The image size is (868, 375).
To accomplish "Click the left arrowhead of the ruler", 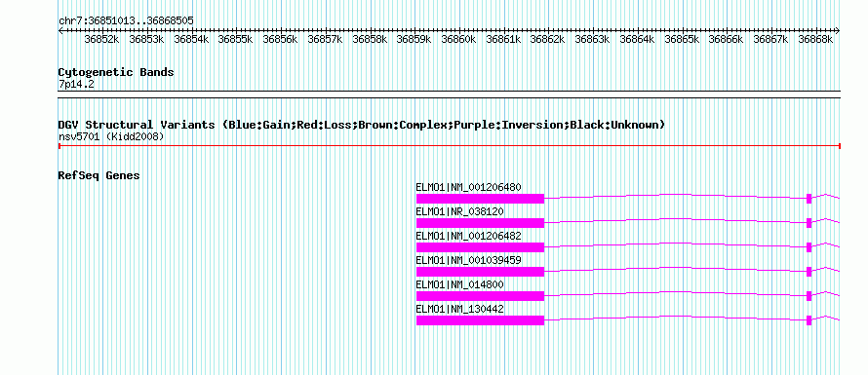I will [x=60, y=31].
